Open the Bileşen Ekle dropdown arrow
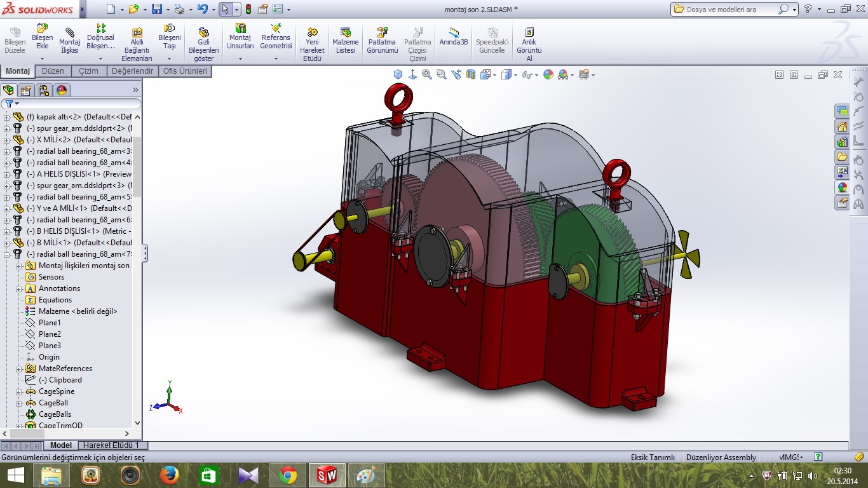This screenshot has height=488, width=868. (x=43, y=58)
